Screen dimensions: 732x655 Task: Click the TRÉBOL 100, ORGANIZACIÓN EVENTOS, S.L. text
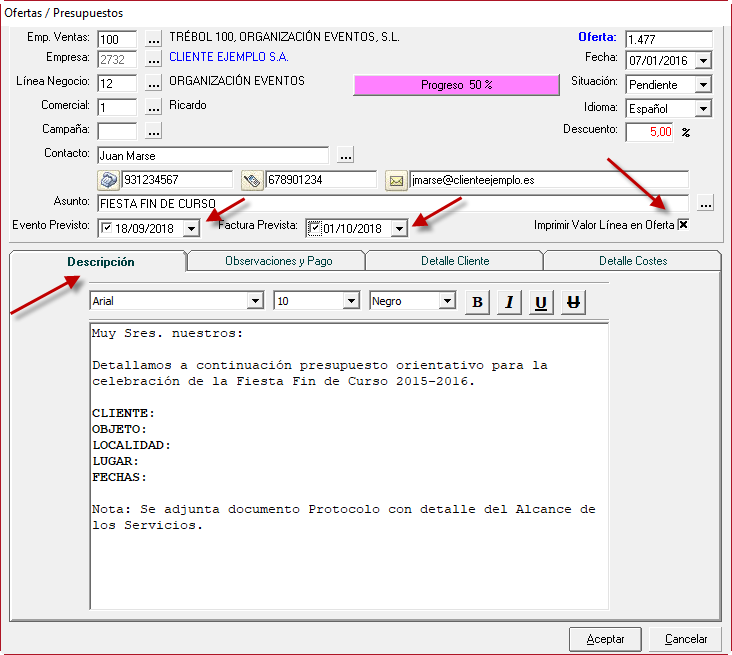point(284,37)
